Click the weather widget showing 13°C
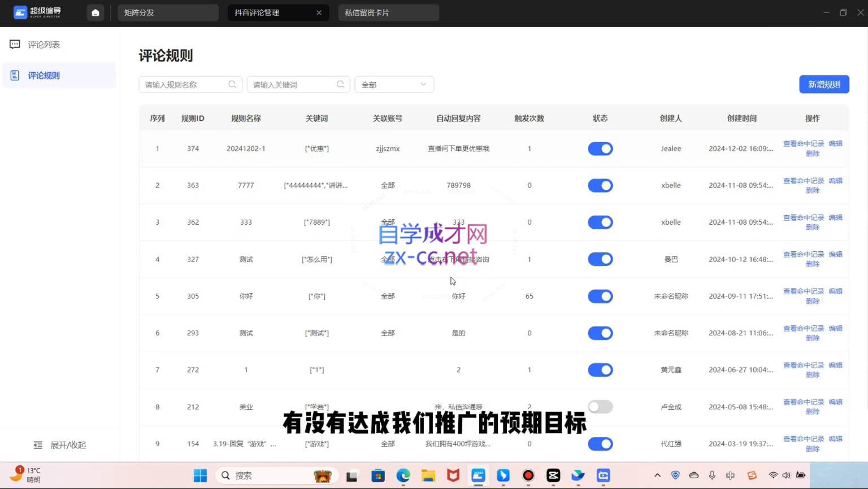Screen dimensions: 868x489 coord(25,475)
